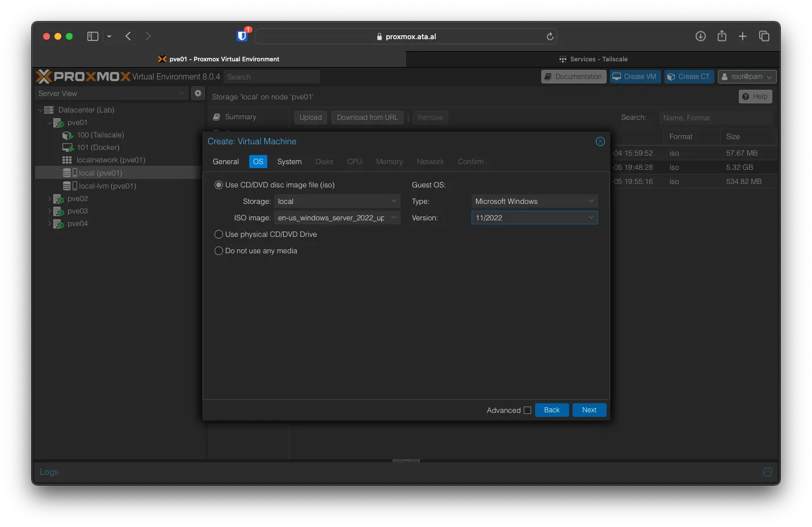
Task: Select the 5.32 GB iso row
Action: click(x=693, y=168)
